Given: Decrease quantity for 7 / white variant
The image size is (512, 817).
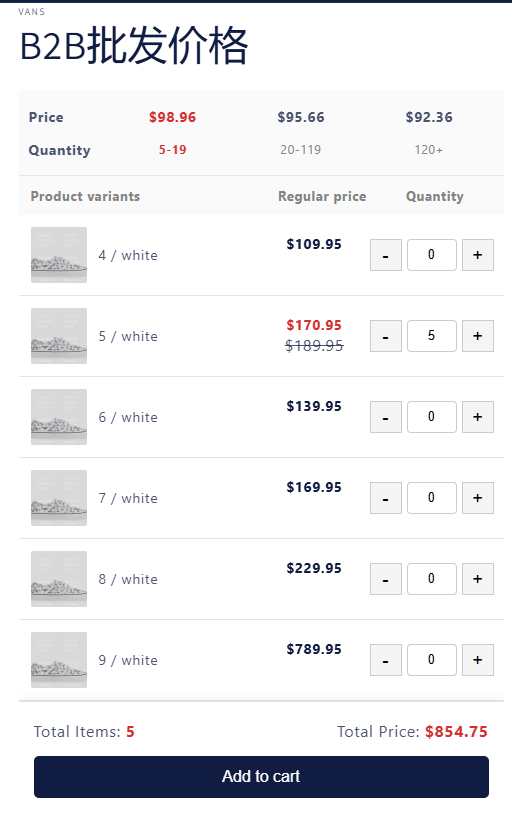Looking at the screenshot, I should [x=385, y=498].
